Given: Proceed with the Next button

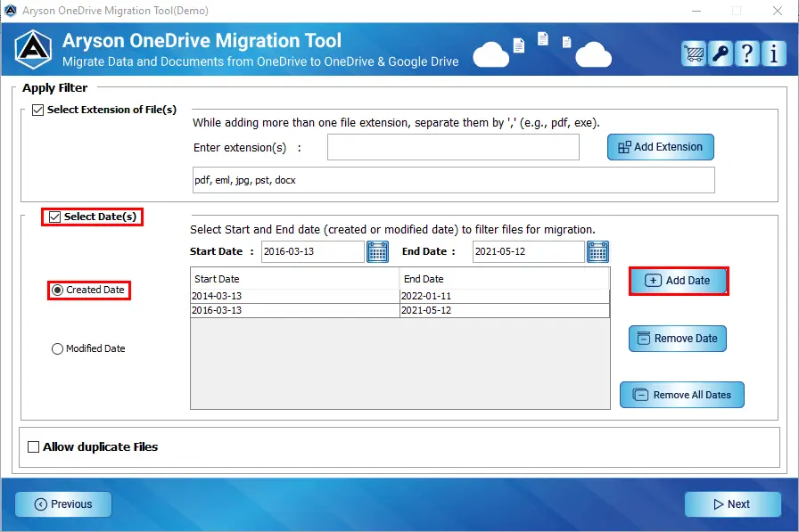Looking at the screenshot, I should (733, 504).
